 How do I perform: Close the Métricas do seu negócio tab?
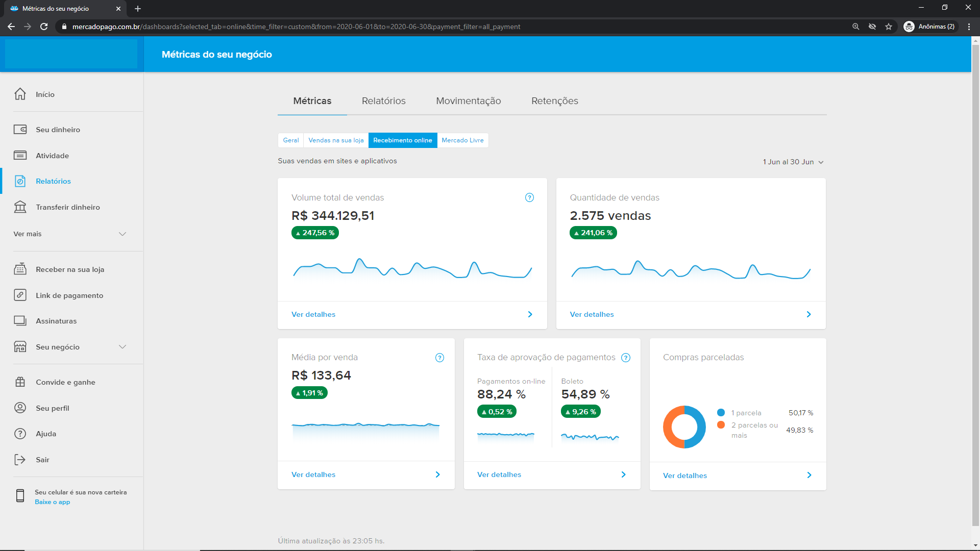(x=118, y=9)
